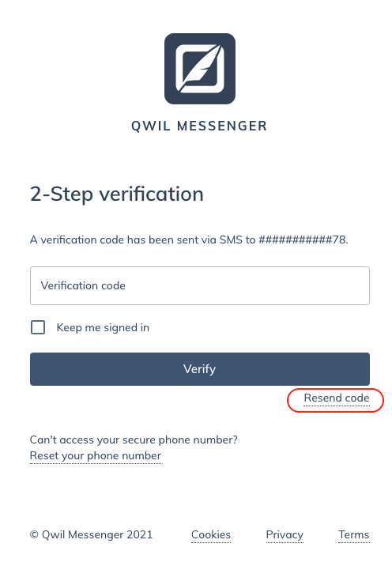Screen dimensions: 392x566
Task: Tick the Keep me signed in checkbox
Action: (38, 327)
